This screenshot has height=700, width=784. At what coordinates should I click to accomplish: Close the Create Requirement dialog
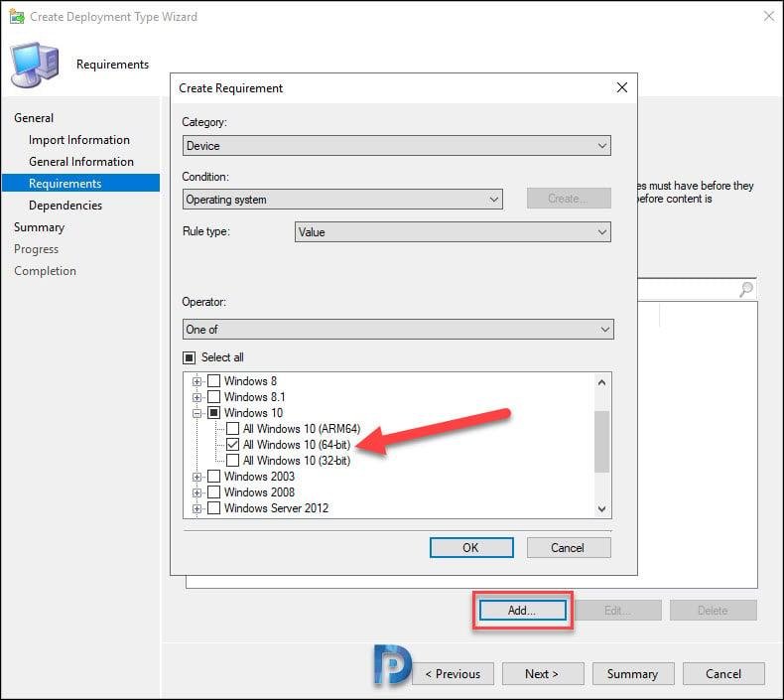(x=621, y=87)
